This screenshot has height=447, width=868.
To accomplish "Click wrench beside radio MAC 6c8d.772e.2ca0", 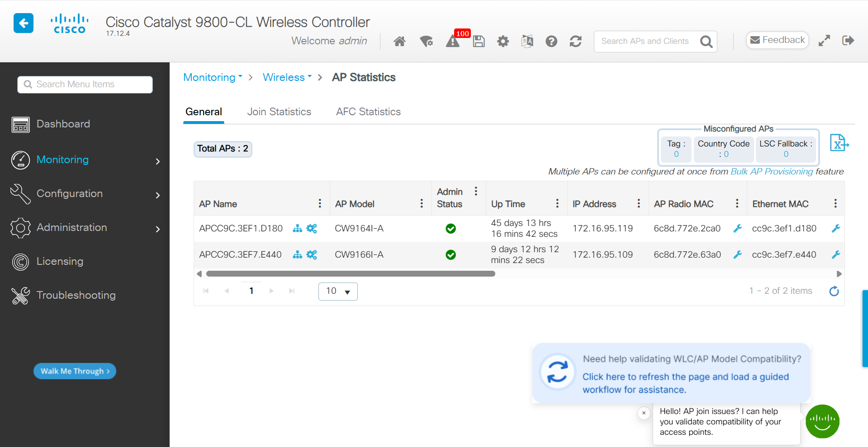I will pos(737,229).
